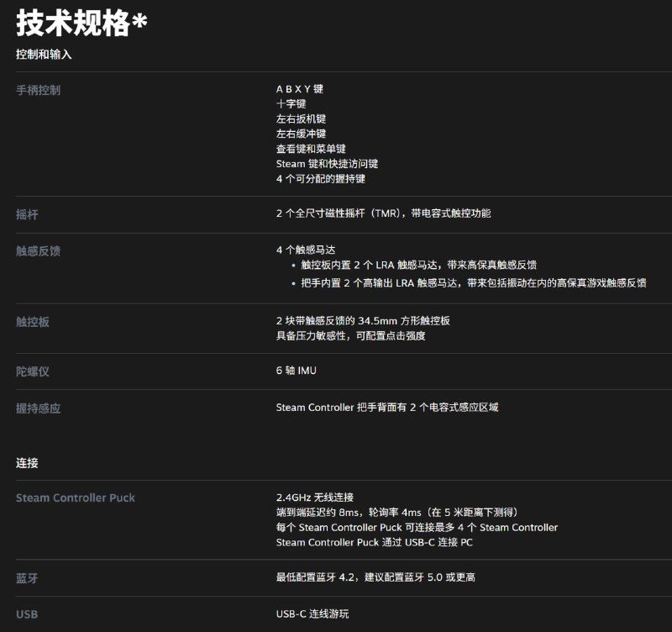Select the 触控板 row label
The height and width of the screenshot is (632, 672).
[33, 322]
